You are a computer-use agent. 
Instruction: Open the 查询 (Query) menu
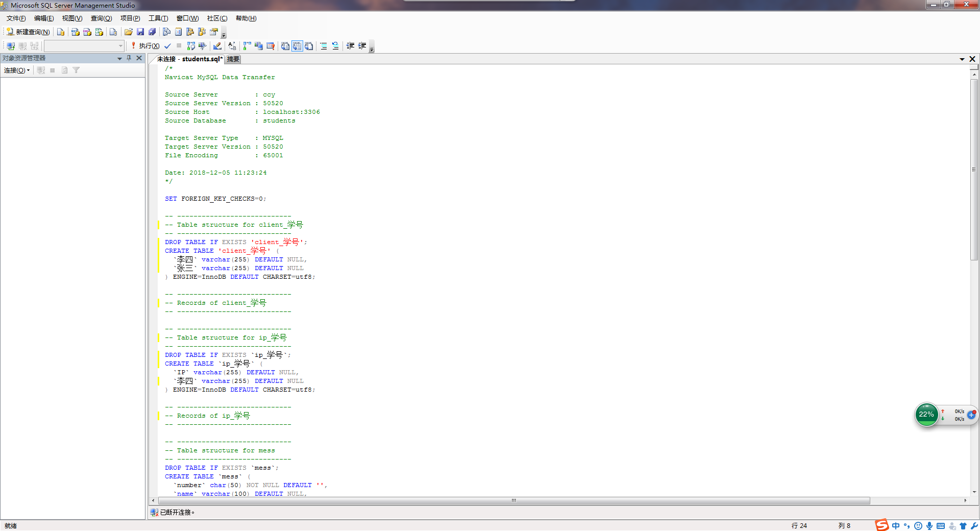[x=101, y=18]
